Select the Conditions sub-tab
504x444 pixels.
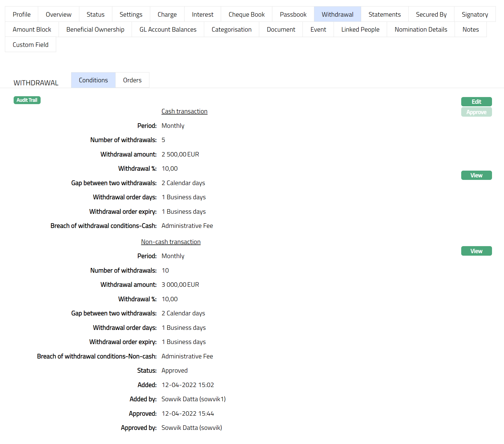pyautogui.click(x=93, y=80)
